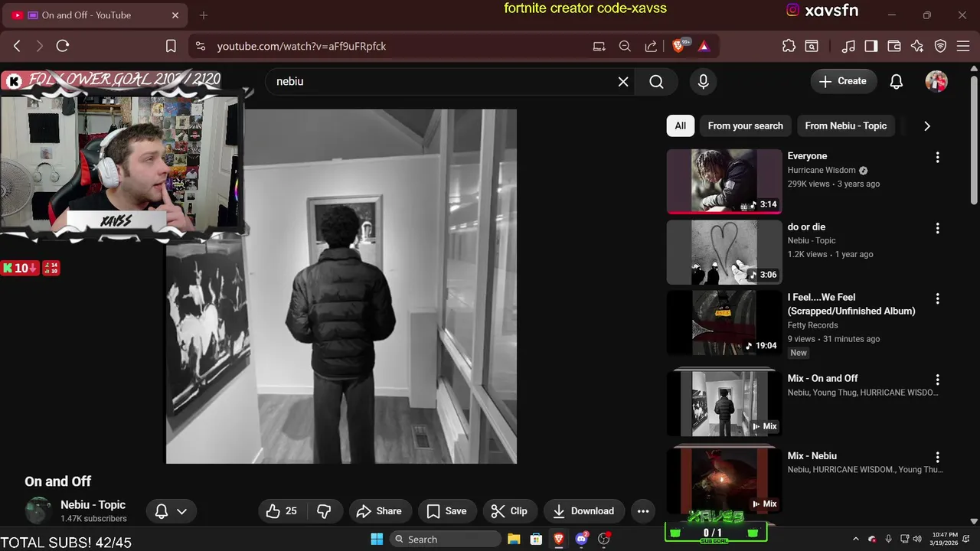
Task: Click the zoom out magnifier icon
Action: coord(625,46)
